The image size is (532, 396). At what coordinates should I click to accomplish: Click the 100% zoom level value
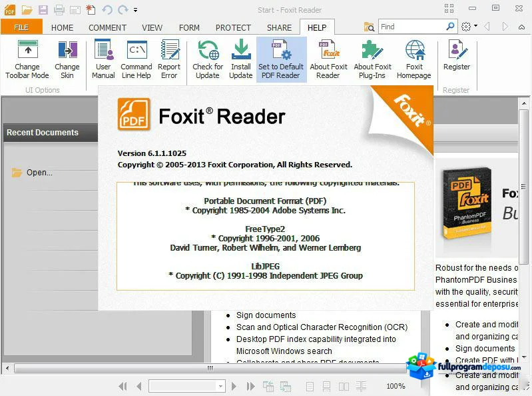pyautogui.click(x=396, y=386)
